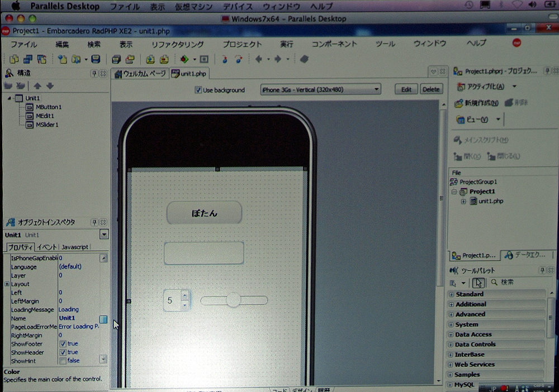Pin the ツールパレット panel
Image resolution: width=559 pixels, height=392 pixels.
(542, 270)
